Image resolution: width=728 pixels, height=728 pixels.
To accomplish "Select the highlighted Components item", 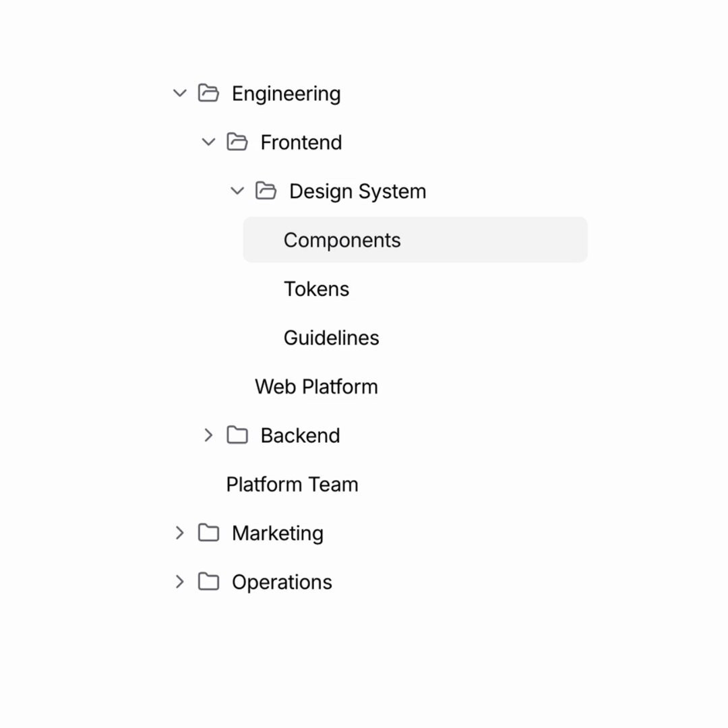I will [x=415, y=239].
